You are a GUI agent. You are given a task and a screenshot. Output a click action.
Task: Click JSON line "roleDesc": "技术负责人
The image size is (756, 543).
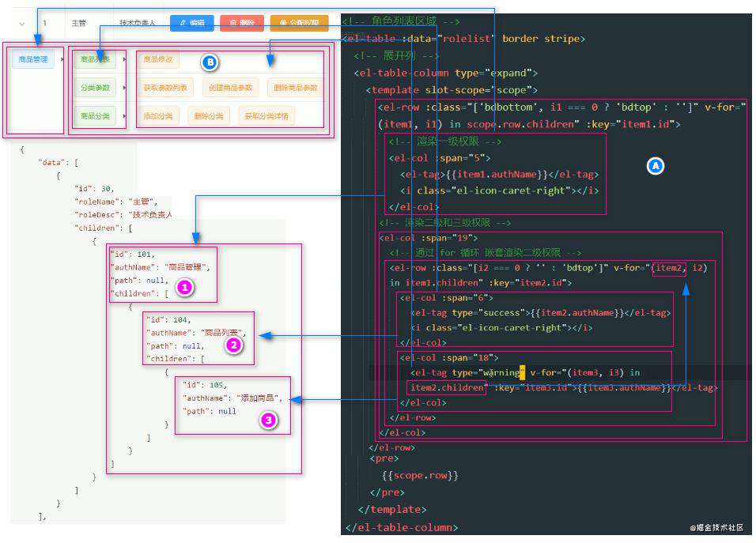pos(123,214)
